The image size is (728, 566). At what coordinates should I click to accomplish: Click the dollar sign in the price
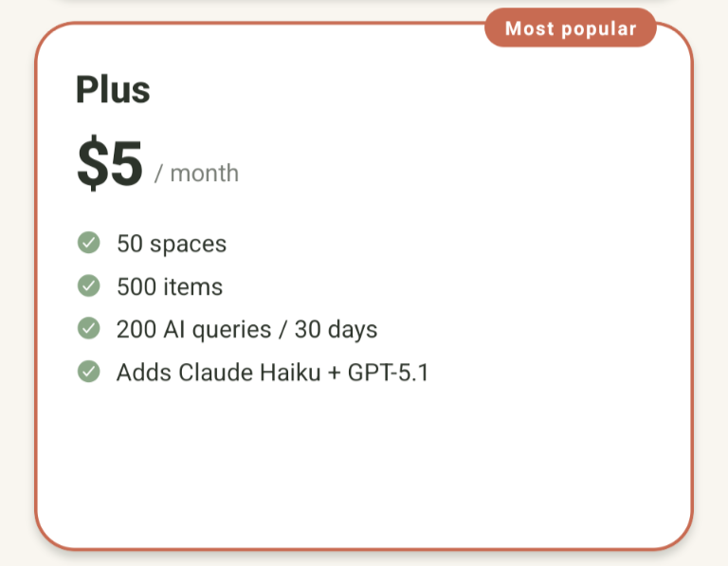click(x=91, y=164)
